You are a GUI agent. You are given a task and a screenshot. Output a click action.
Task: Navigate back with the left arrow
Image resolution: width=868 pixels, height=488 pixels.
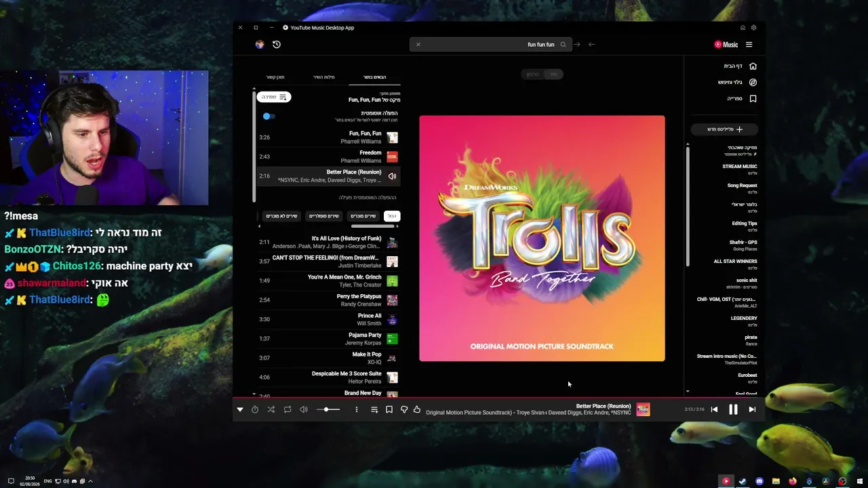coord(591,45)
